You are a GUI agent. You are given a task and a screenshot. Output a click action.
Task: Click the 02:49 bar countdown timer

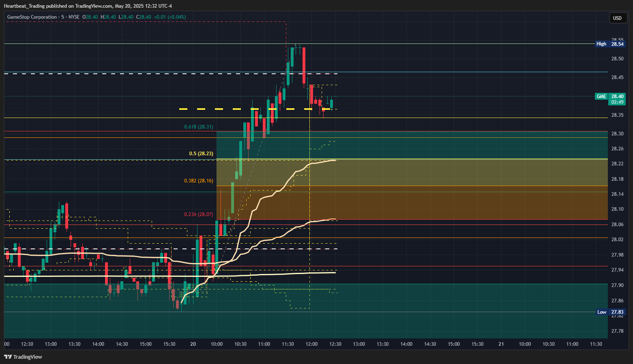point(617,102)
